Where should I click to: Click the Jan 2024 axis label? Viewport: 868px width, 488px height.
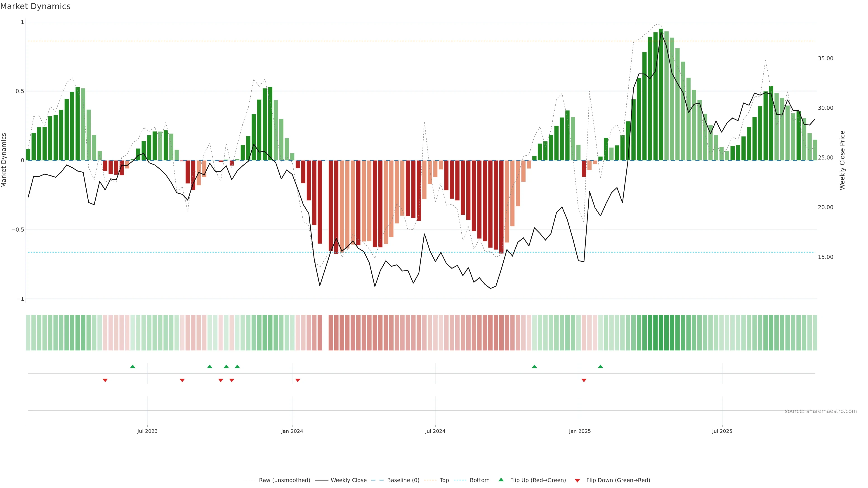pos(292,431)
